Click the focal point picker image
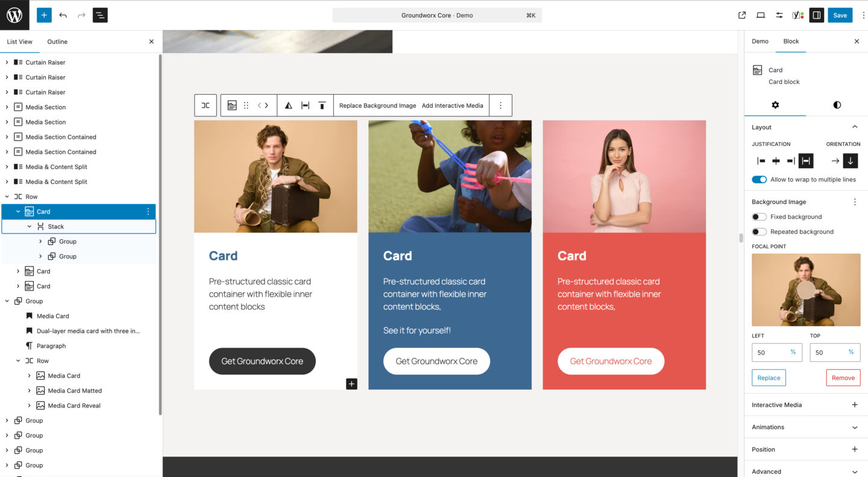The image size is (868, 477). point(806,290)
